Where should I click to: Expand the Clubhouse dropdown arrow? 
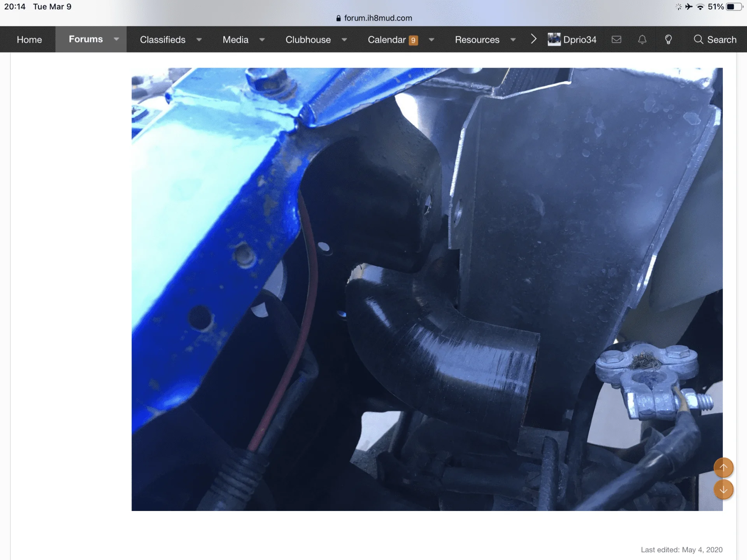344,40
